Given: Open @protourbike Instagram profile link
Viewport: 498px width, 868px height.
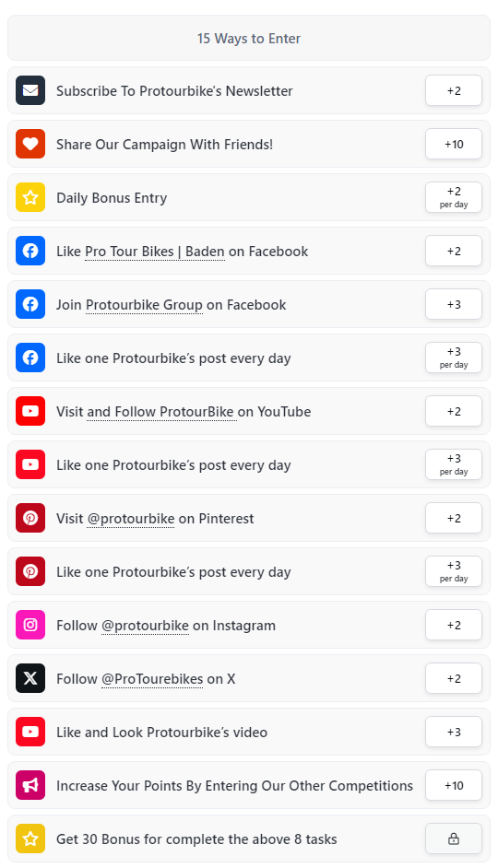Looking at the screenshot, I should click(x=145, y=626).
